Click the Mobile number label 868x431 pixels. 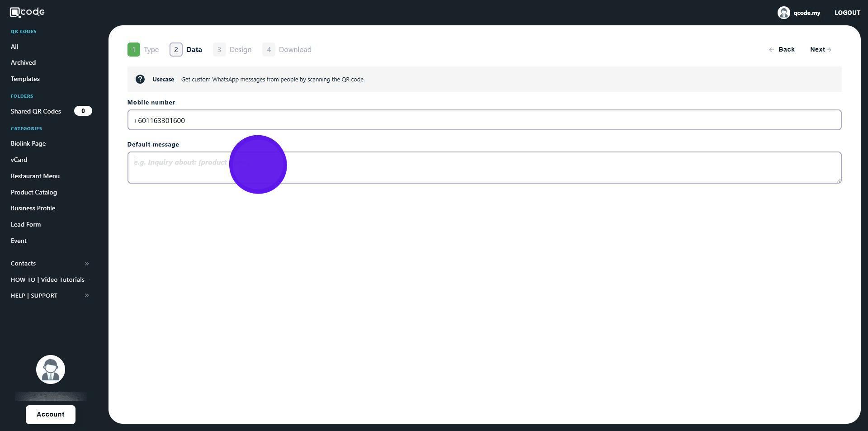(151, 102)
